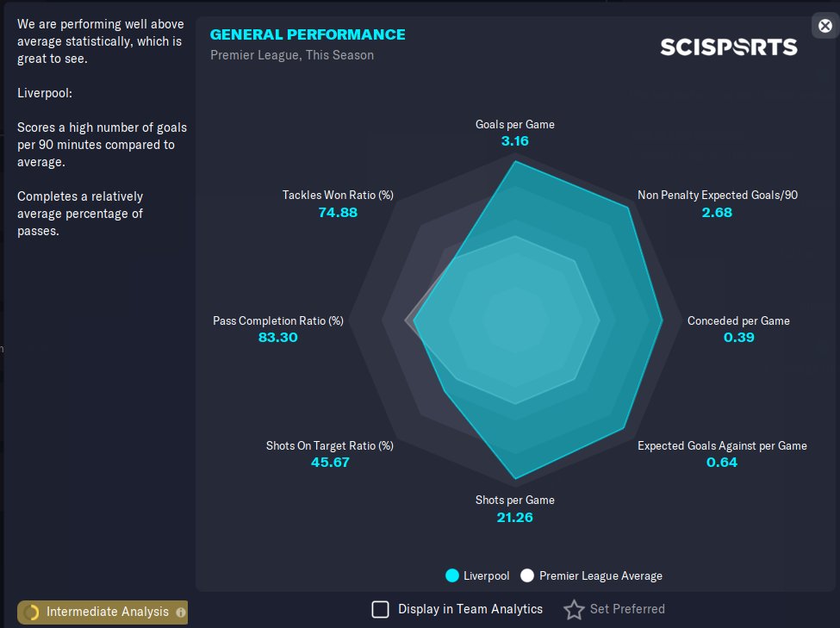Screen dimensions: 840x628
Task: Click the Set Preferred star icon
Action: click(x=574, y=610)
